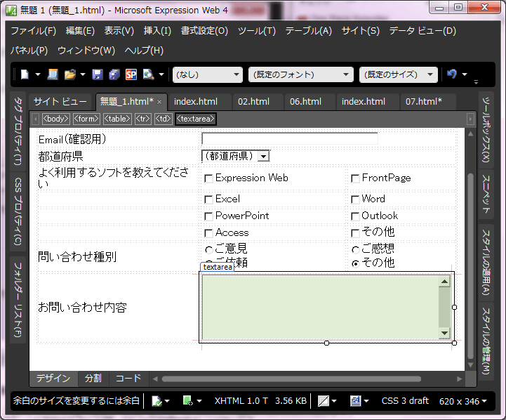Open the 既定のサイズ size dropdown

tap(430, 74)
